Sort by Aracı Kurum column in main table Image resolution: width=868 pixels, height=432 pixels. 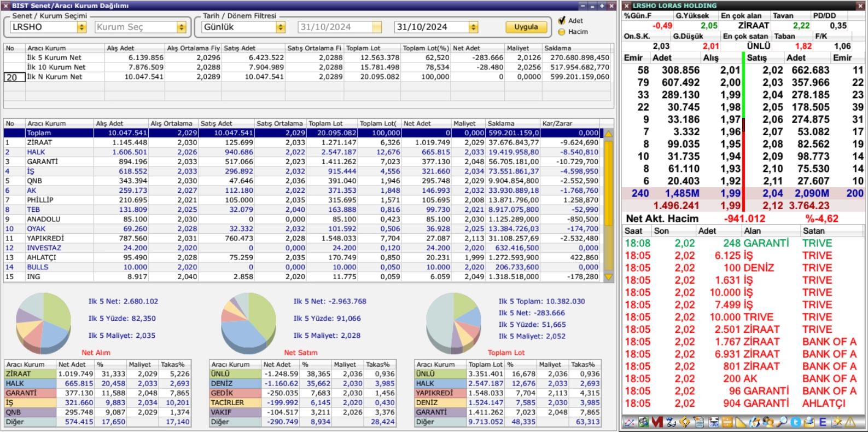pyautogui.click(x=60, y=123)
